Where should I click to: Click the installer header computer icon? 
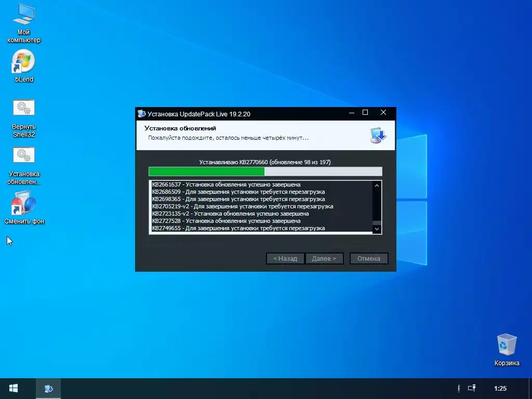pos(378,135)
